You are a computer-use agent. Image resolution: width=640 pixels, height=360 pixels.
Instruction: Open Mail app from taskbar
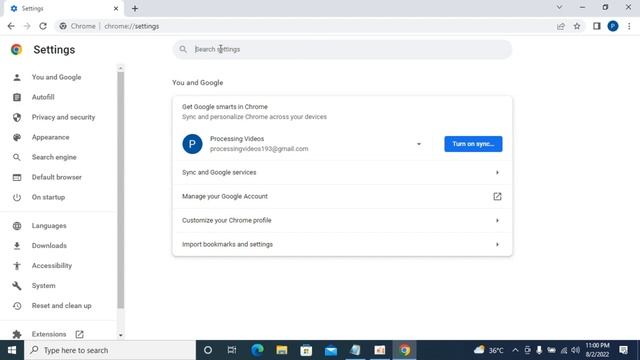(331, 350)
